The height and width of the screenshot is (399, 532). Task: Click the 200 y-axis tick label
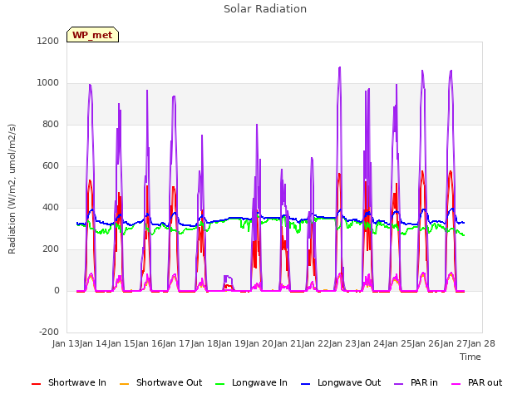pos(51,249)
